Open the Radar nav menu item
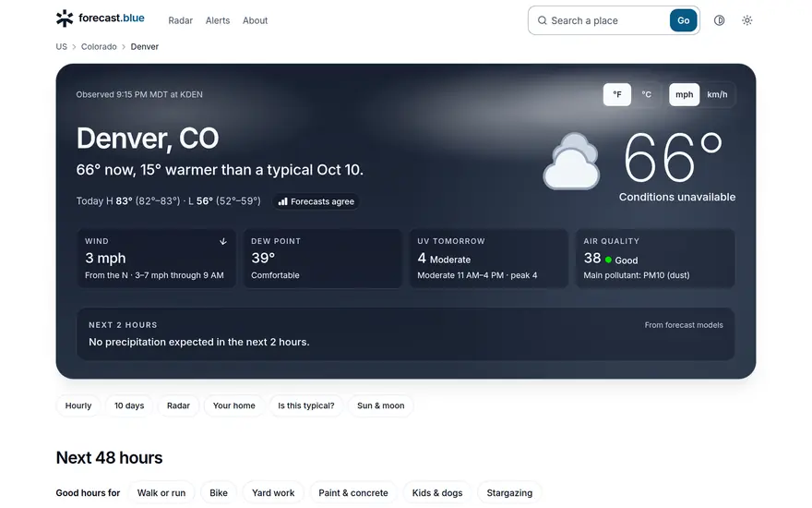The height and width of the screenshot is (508, 812). pos(180,20)
